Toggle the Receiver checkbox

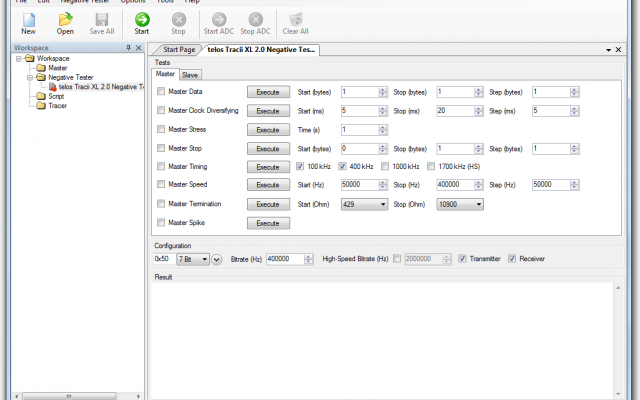tap(512, 259)
